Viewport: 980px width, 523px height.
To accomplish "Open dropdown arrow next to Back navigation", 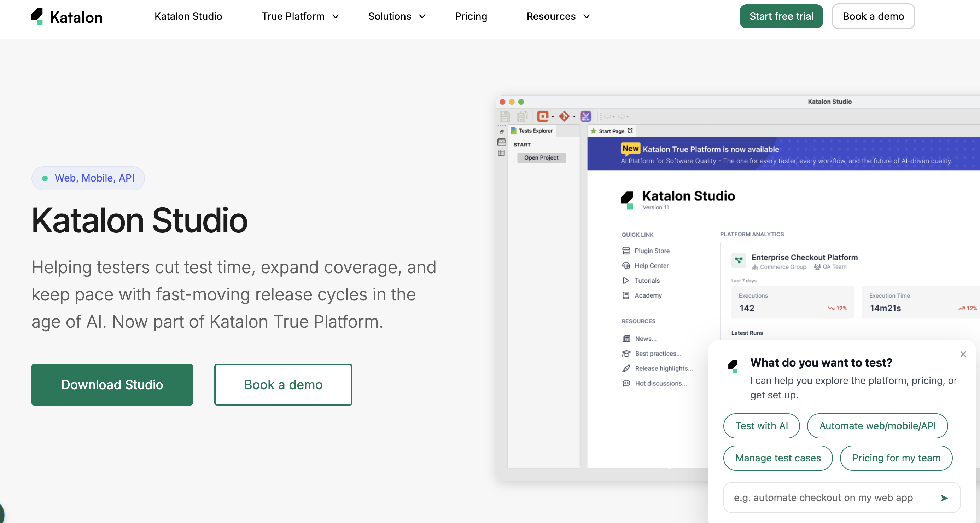I will 614,117.
